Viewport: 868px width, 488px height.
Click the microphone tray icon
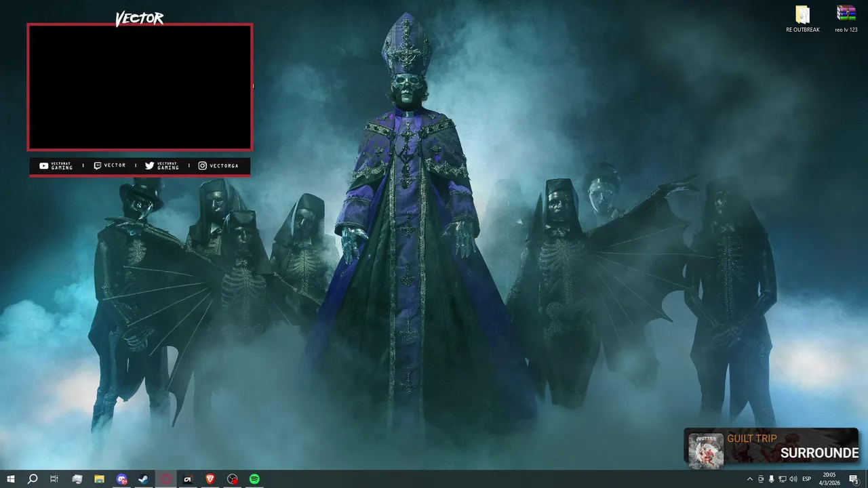[771, 479]
